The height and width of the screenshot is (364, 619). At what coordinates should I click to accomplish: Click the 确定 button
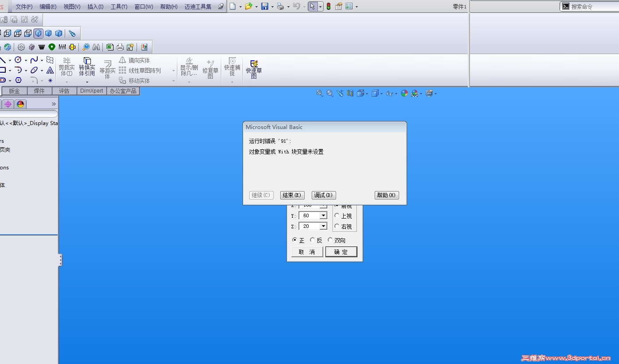click(x=341, y=252)
